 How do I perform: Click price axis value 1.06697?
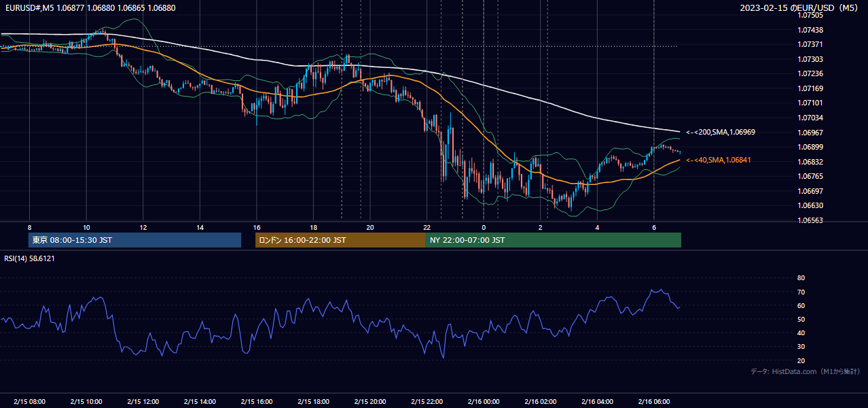(x=810, y=191)
